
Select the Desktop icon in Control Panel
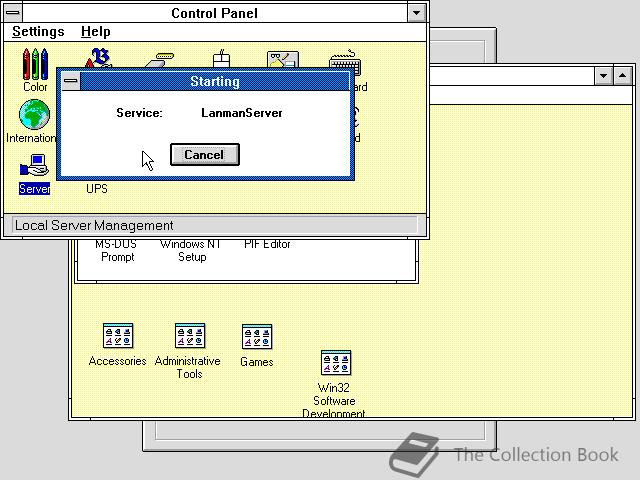pos(283,59)
